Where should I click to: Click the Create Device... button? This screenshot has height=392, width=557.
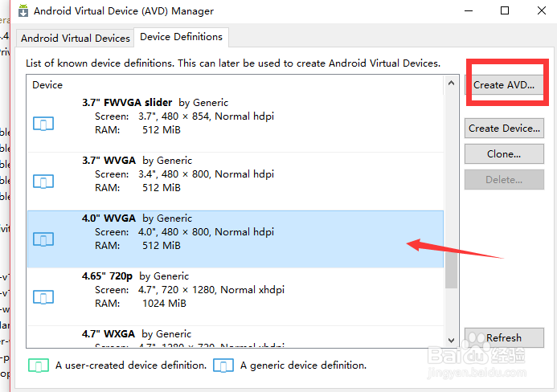pyautogui.click(x=504, y=128)
